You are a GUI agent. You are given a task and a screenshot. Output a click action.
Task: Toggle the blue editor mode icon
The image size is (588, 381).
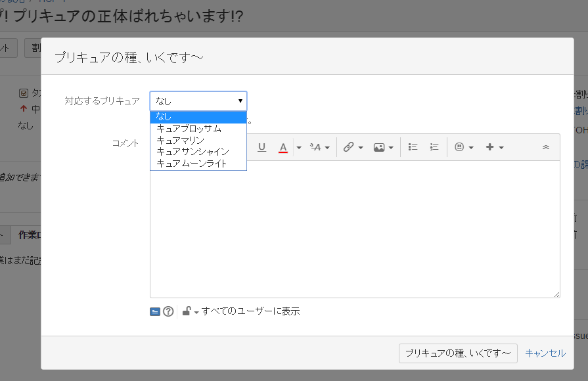(156, 311)
